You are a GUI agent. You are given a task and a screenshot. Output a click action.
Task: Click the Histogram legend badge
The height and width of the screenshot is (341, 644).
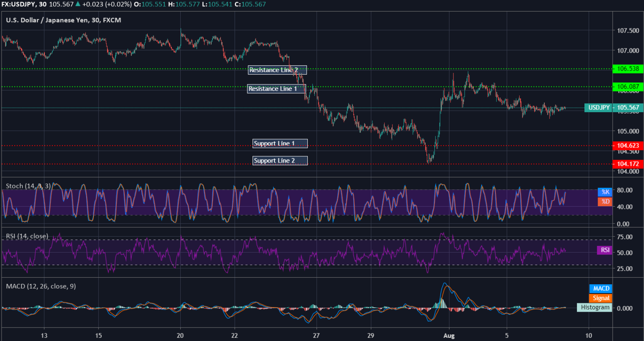(594, 307)
